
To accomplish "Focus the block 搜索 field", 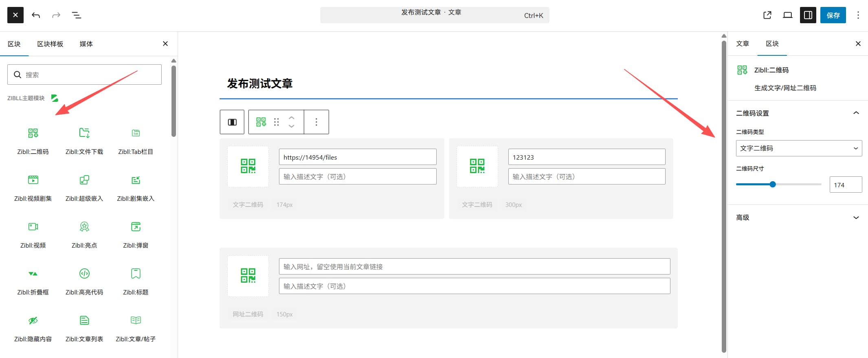I will pos(84,75).
